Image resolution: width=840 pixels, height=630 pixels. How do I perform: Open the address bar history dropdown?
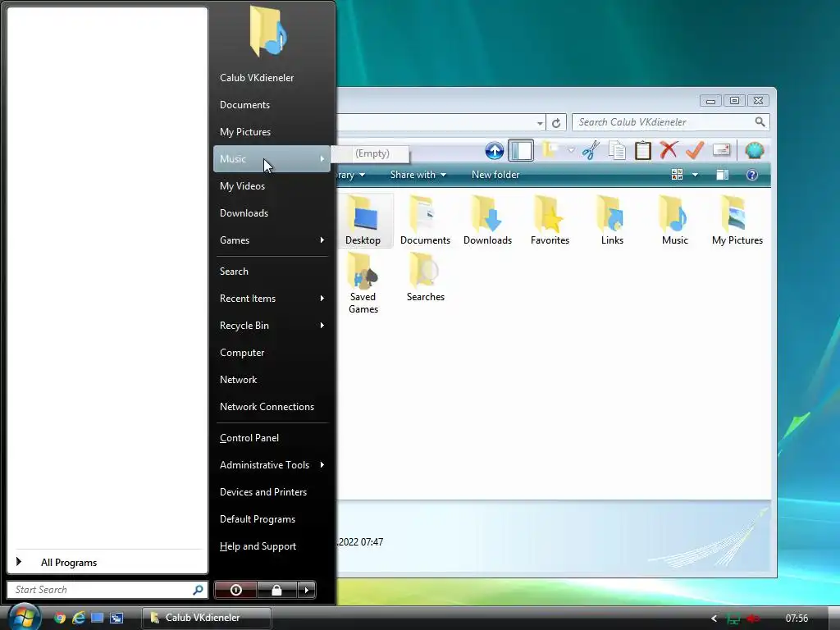click(540, 123)
